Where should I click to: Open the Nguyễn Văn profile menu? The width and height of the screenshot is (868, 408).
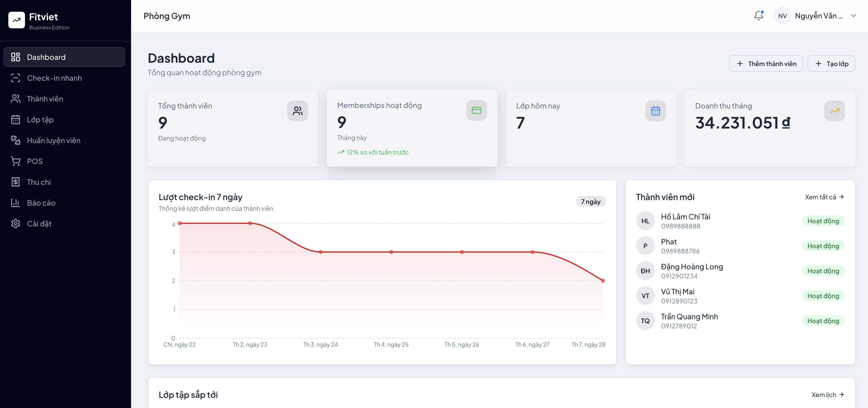tap(819, 16)
